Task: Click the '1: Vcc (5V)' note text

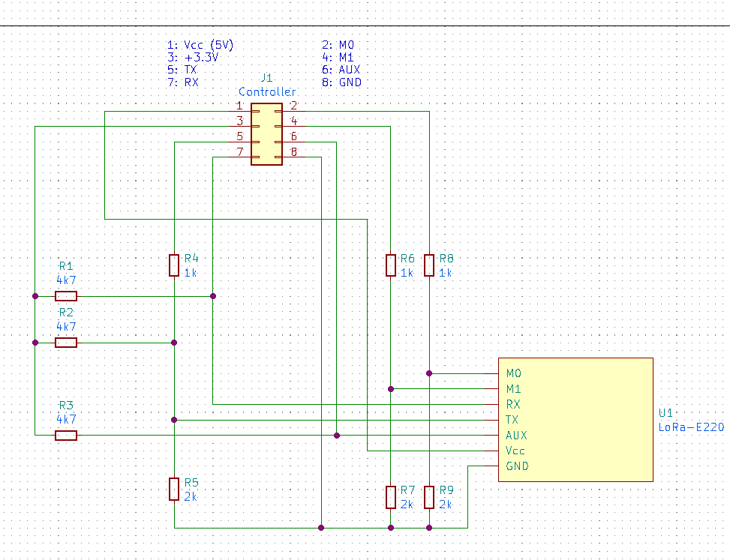Action: (x=200, y=45)
